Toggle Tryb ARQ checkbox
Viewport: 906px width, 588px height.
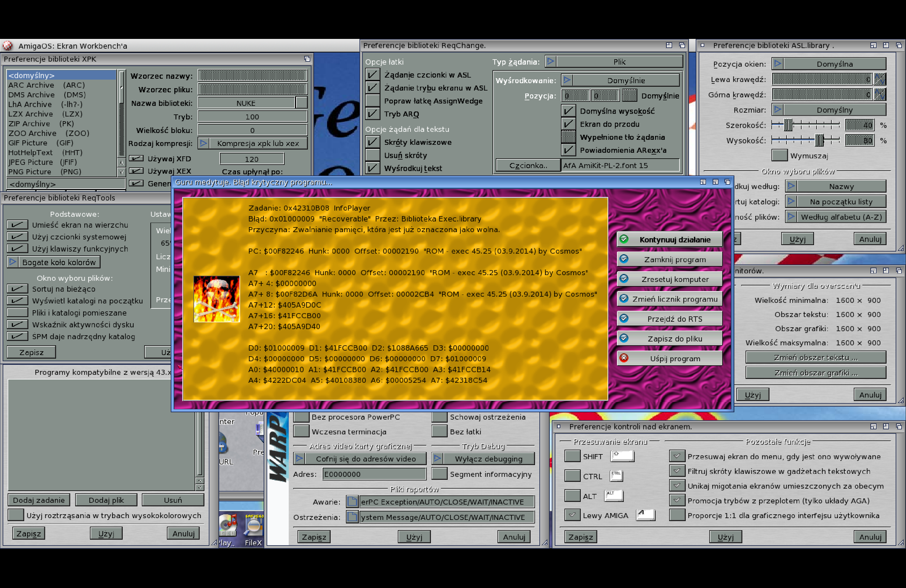click(x=372, y=114)
